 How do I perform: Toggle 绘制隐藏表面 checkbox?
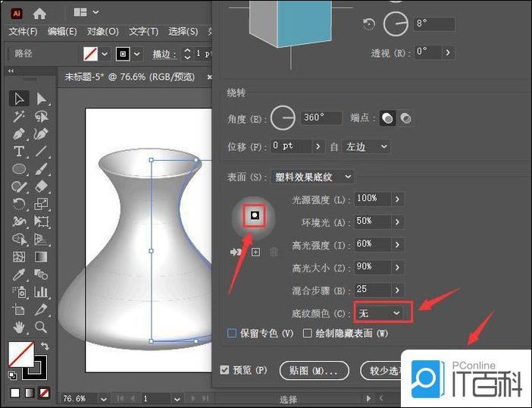tap(307, 333)
